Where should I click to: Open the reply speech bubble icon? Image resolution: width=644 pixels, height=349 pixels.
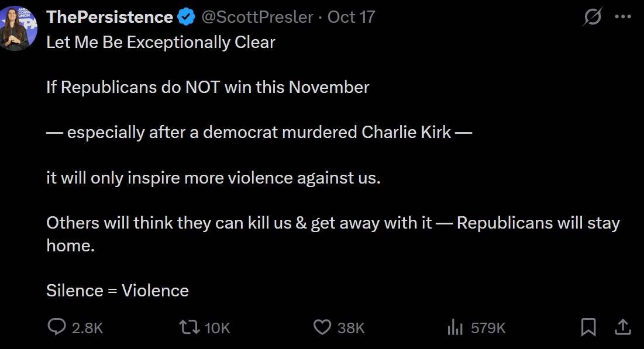point(57,327)
